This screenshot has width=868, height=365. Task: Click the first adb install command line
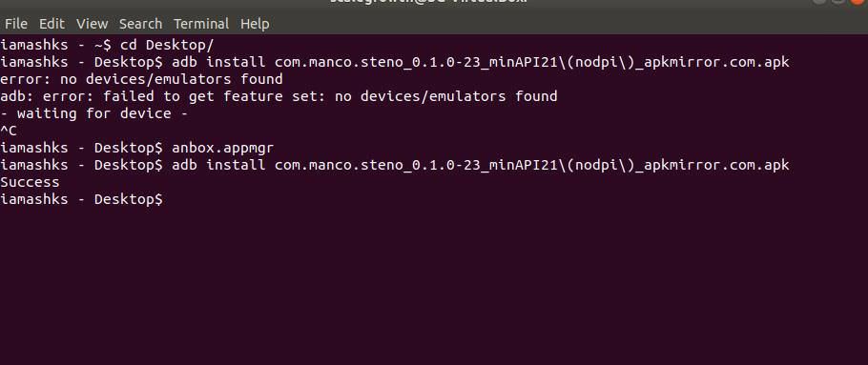(x=395, y=62)
